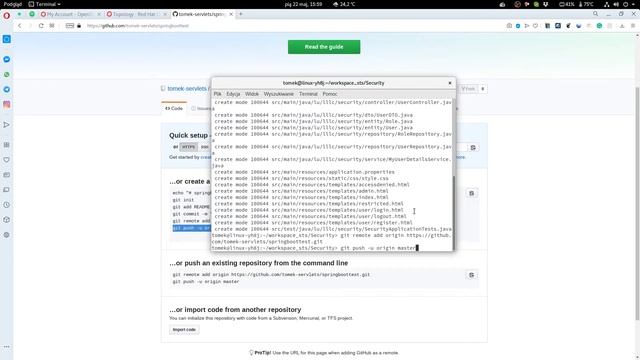
Task: Open the Podgląd activities overview
Action: (x=12, y=4)
